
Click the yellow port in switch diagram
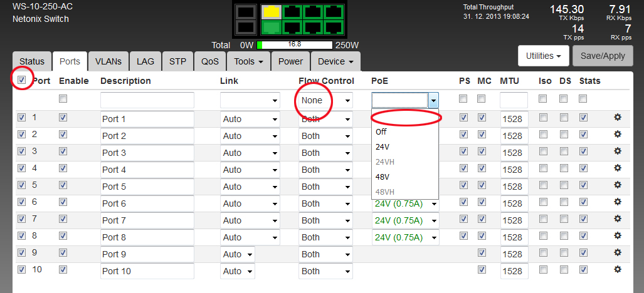coord(271,12)
